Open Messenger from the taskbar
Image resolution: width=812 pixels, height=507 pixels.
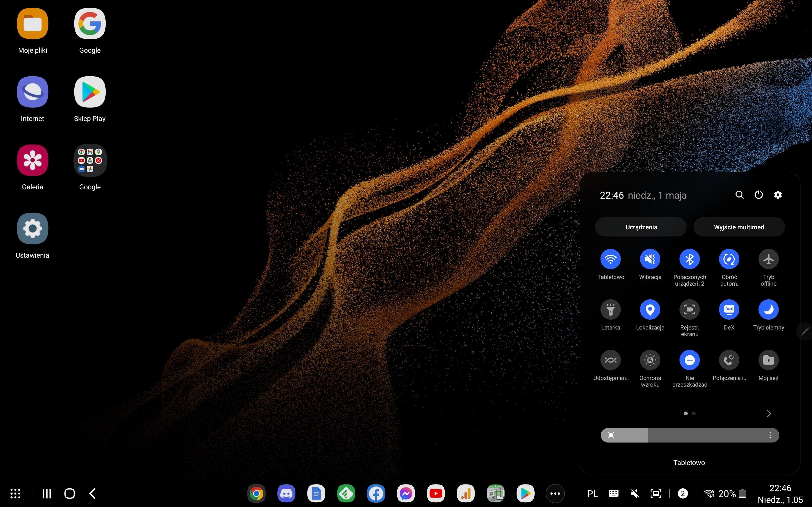coord(406,493)
